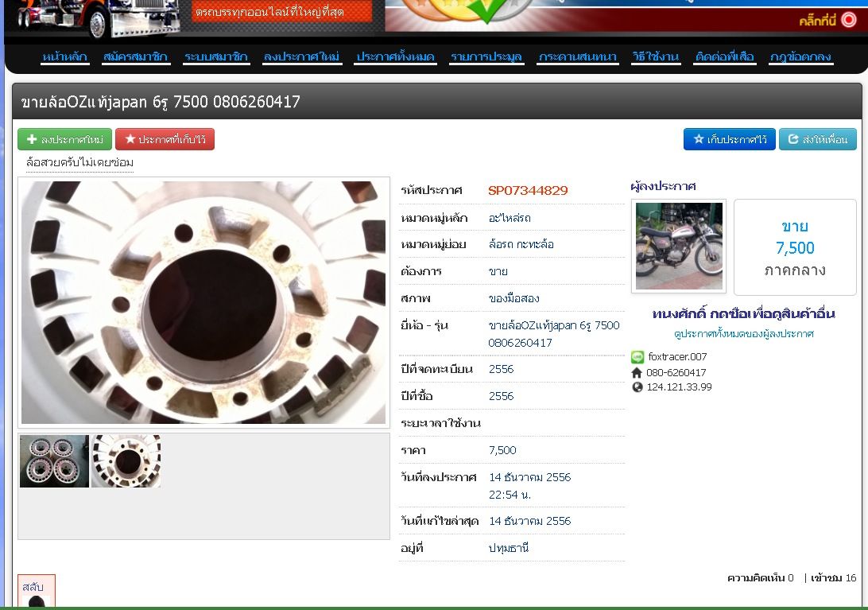
Task: Click the red ประกาศที่เก็บไว้ button
Action: pyautogui.click(x=165, y=139)
